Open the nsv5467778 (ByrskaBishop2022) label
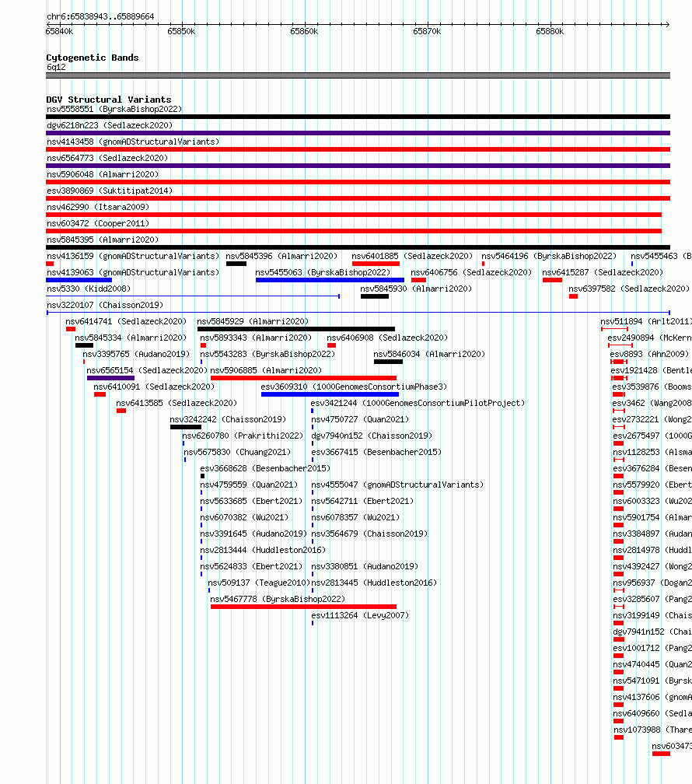The width and height of the screenshot is (692, 784). coord(278,599)
